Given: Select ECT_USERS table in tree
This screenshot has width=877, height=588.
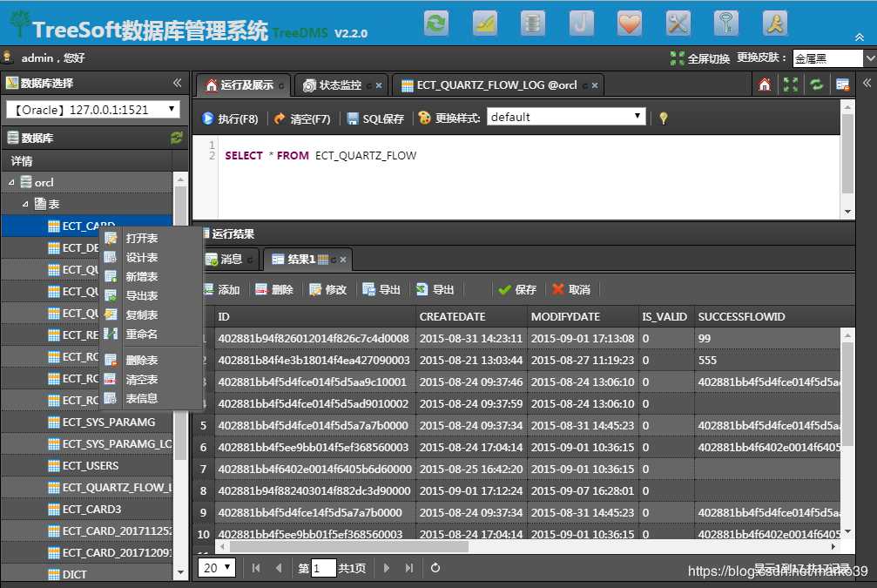Looking at the screenshot, I should click(83, 465).
